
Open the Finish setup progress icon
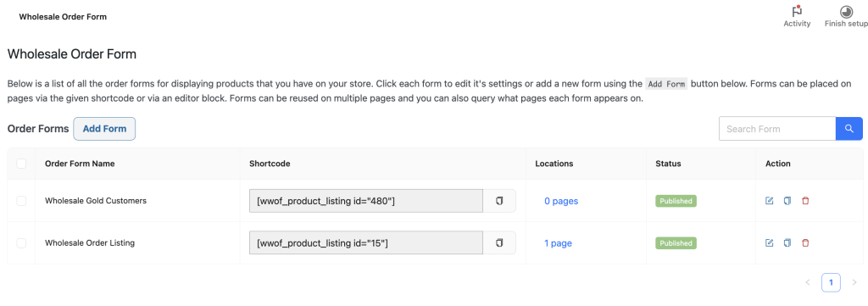pos(846,11)
